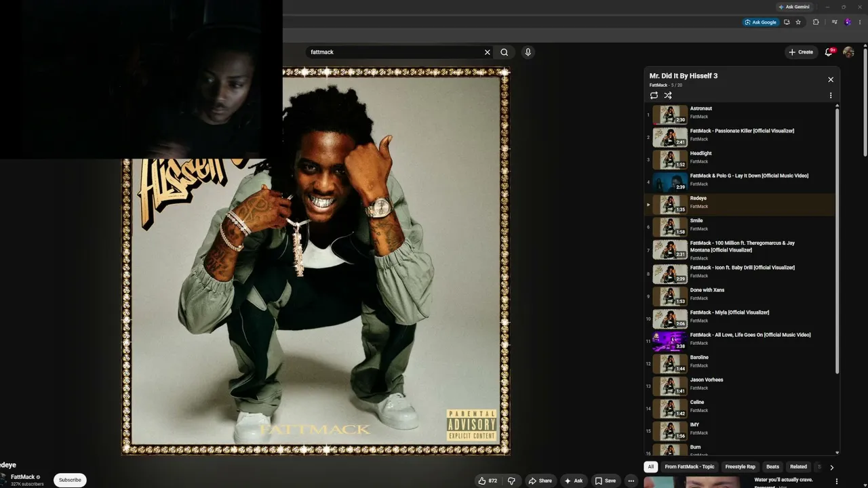Screen dimensions: 868x488
Task: Clear the fattmack search text
Action: pyautogui.click(x=487, y=52)
